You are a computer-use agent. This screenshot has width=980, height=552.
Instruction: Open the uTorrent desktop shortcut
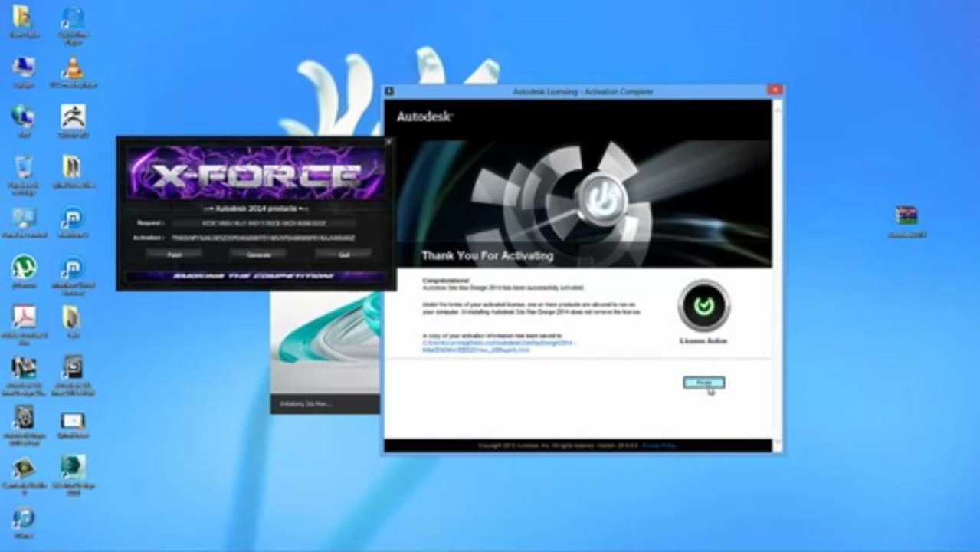(x=24, y=267)
